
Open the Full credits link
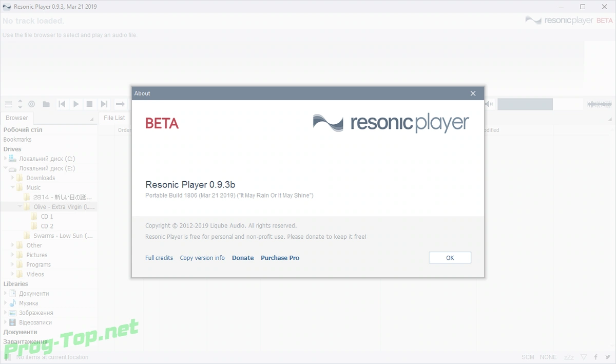tap(159, 258)
